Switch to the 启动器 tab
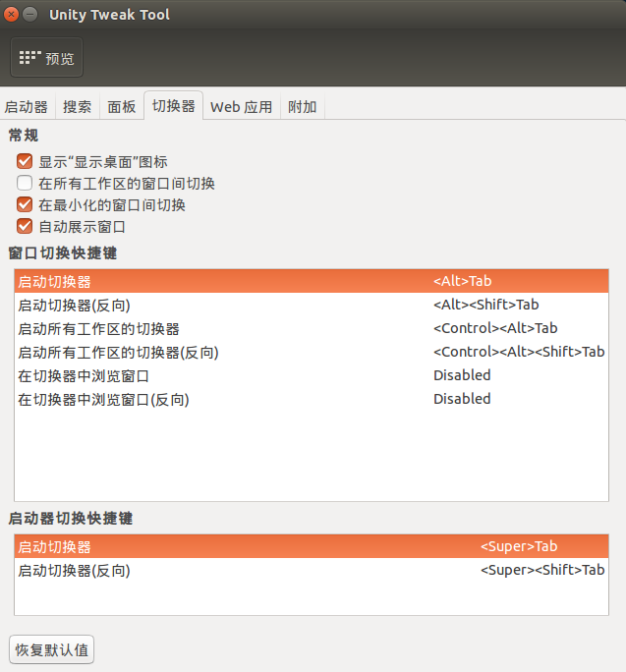The height and width of the screenshot is (672, 626). (27, 107)
